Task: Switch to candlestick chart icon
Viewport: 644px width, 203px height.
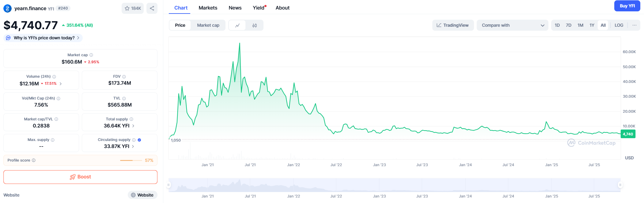Action: 254,25
